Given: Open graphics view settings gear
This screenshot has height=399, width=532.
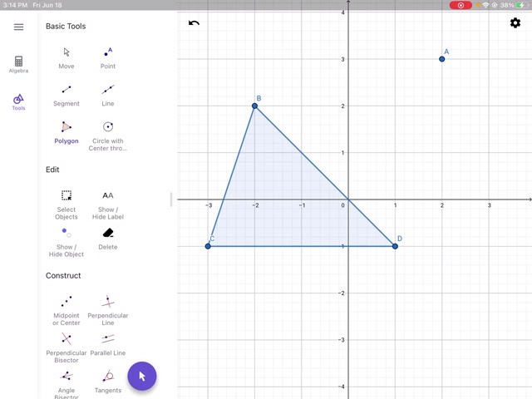Looking at the screenshot, I should [515, 23].
